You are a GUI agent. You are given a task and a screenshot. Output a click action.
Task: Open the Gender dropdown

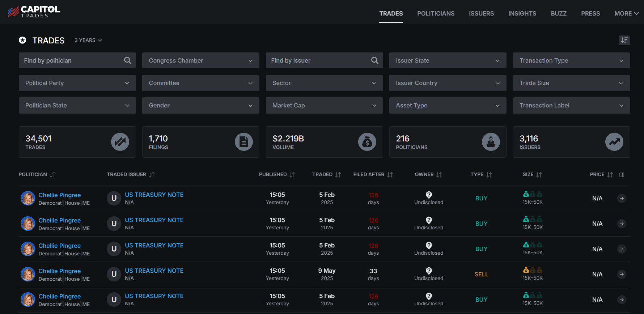tap(201, 105)
